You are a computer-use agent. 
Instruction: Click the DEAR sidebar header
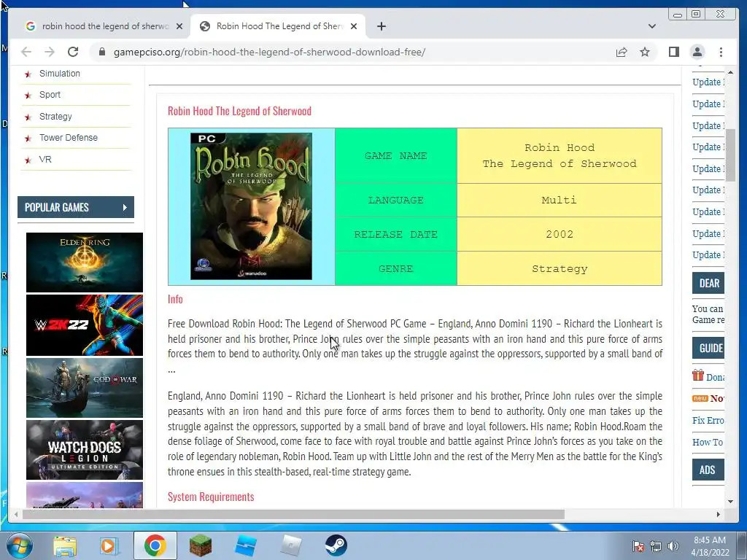point(708,284)
